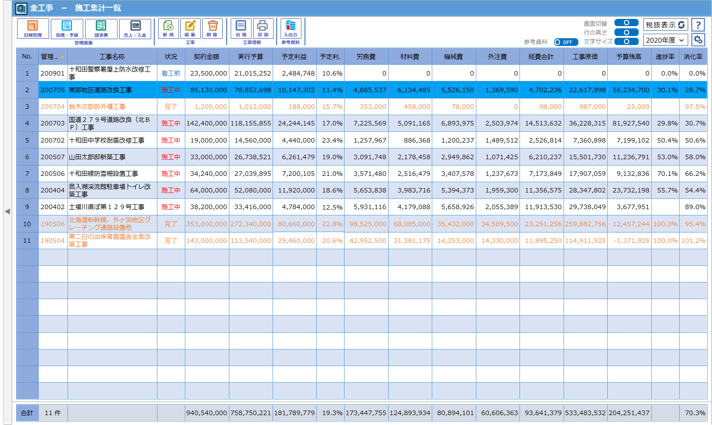
Task: Toggle the topmost switch beside 税抜表示
Action: [626, 22]
